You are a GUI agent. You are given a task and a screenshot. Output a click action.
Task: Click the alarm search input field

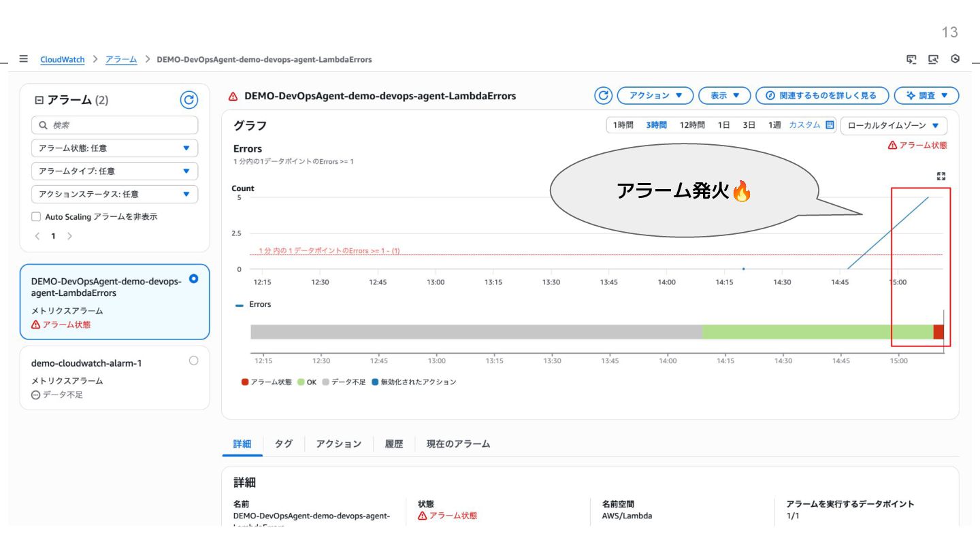(114, 125)
